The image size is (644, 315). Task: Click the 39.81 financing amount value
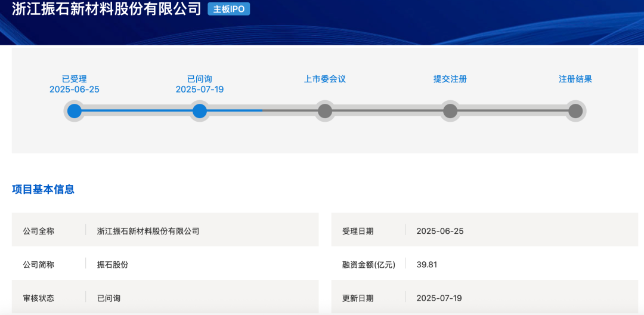pos(427,265)
